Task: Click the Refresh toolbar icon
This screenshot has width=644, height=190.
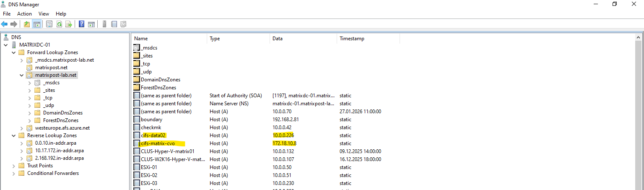Action: click(59, 24)
